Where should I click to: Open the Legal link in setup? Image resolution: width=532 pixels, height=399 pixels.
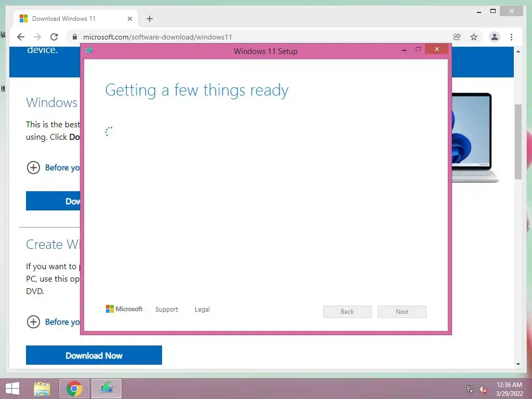point(202,310)
